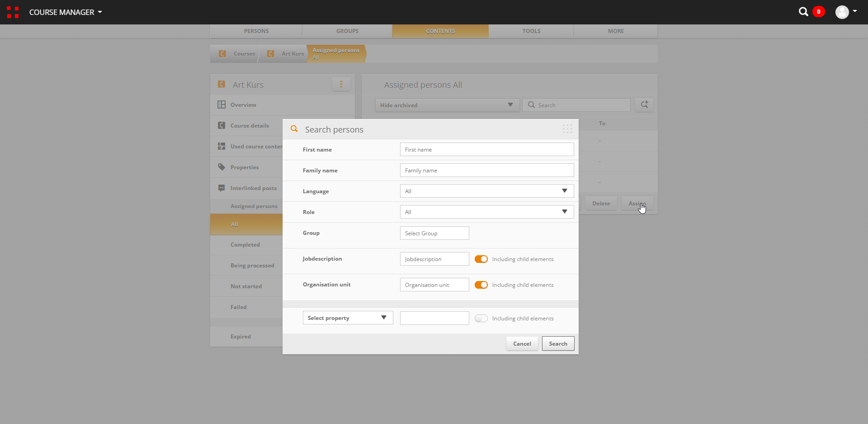The width and height of the screenshot is (868, 424).
Task: Open Art Kurs three-dot options menu
Action: (341, 84)
